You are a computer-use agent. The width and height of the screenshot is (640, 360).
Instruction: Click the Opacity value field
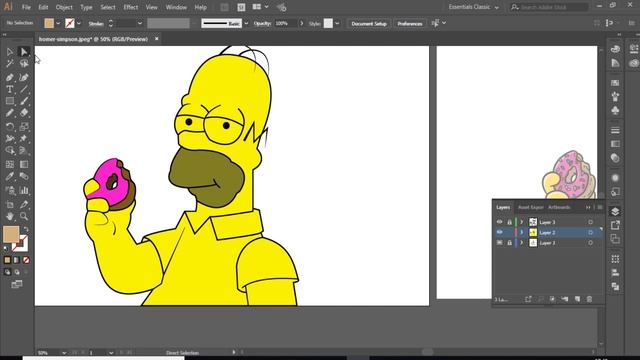tap(286, 23)
